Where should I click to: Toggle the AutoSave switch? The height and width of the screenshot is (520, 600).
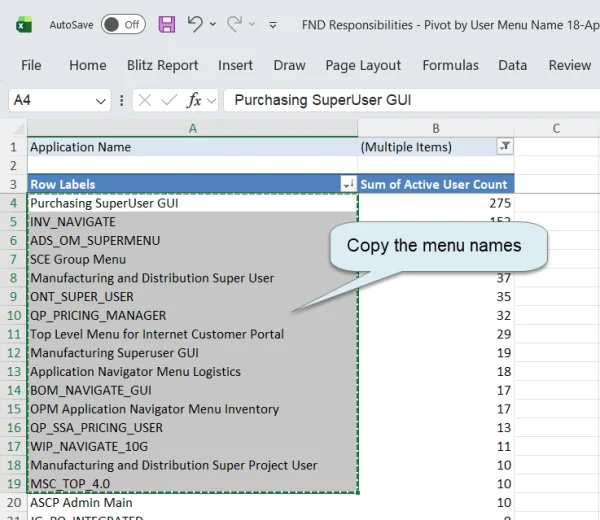(x=123, y=24)
